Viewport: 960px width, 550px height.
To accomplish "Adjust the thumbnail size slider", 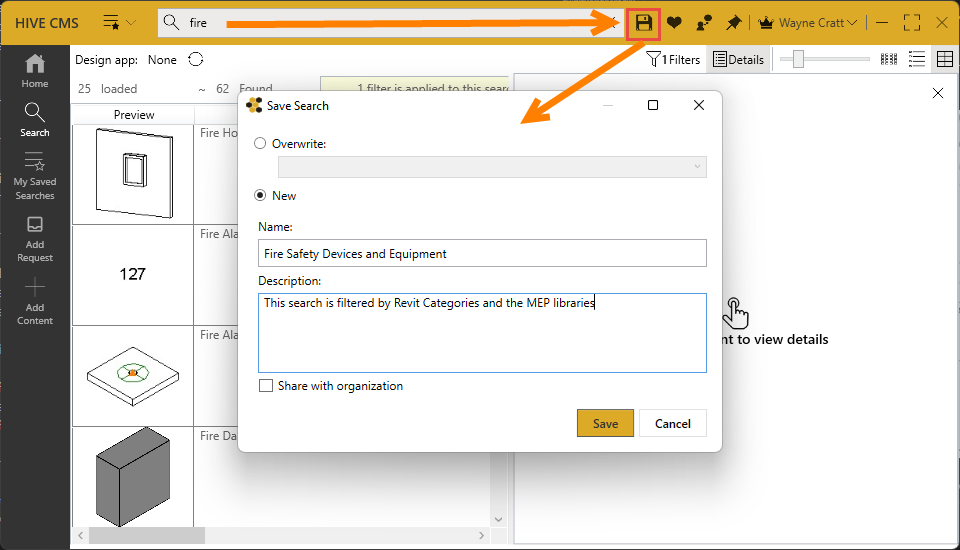I will pos(798,60).
